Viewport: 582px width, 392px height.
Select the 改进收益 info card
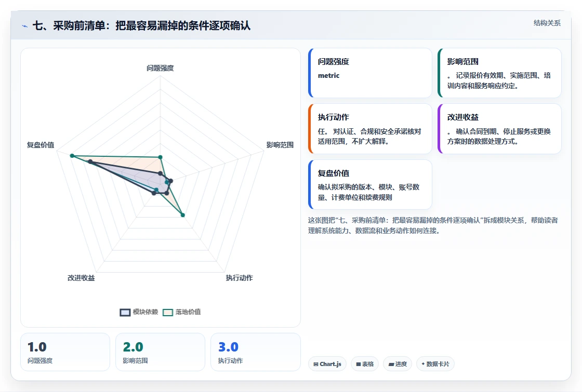tap(499, 129)
